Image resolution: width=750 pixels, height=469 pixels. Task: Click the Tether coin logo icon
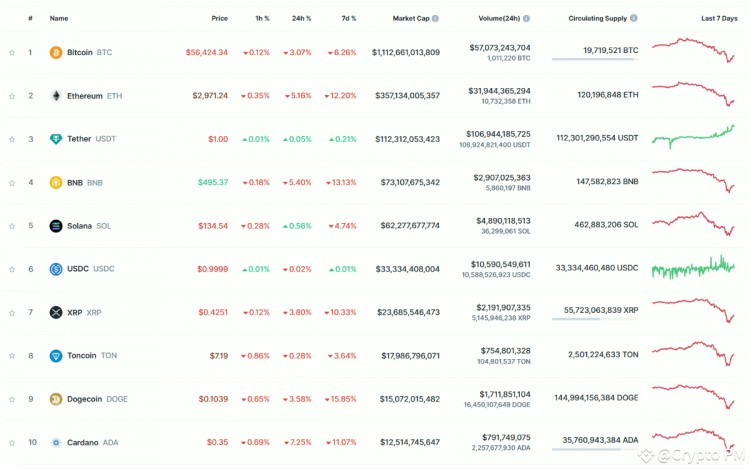56,139
